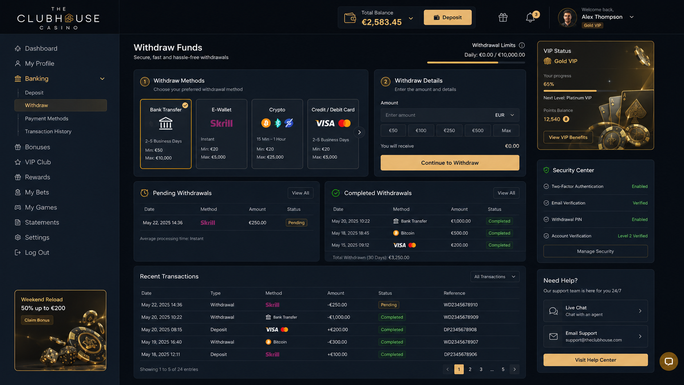Open the user account menu chevron
This screenshot has width=684, height=385.
coord(631,17)
